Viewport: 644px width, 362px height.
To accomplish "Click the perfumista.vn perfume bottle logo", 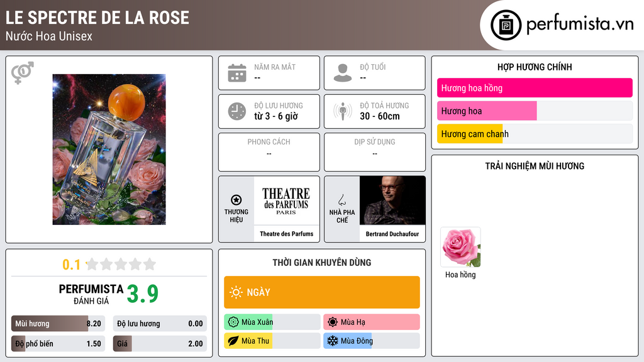I will tap(506, 25).
